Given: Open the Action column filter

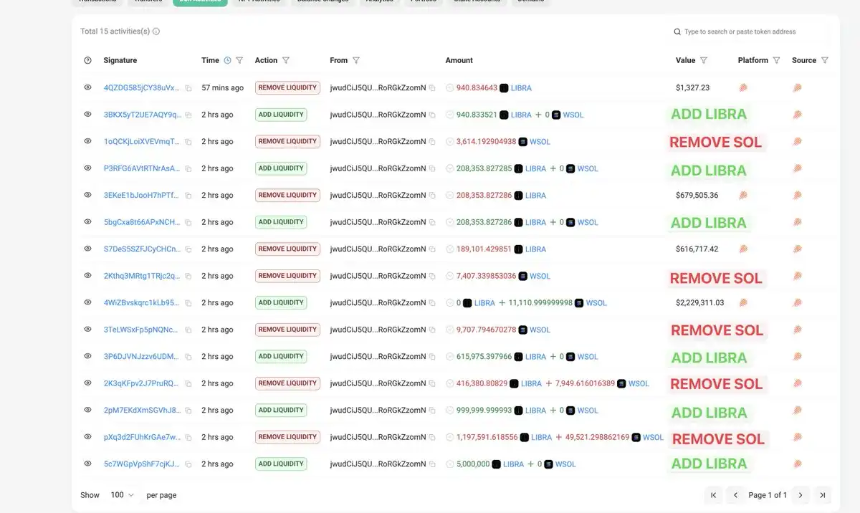Looking at the screenshot, I should click(286, 60).
